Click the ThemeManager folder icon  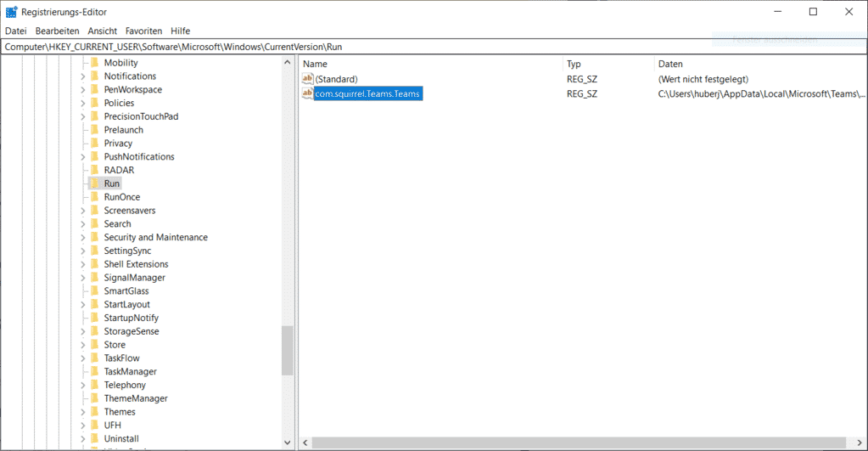[95, 398]
